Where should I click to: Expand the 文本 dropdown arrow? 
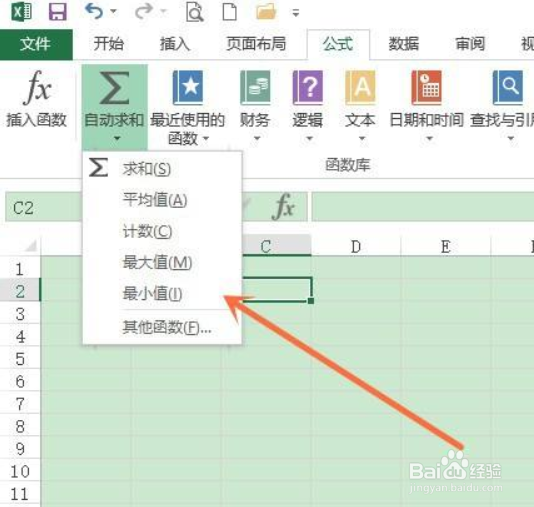362,138
